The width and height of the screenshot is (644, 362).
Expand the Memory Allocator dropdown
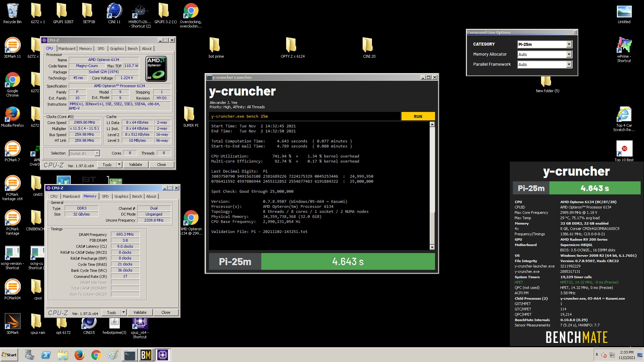pyautogui.click(x=569, y=54)
